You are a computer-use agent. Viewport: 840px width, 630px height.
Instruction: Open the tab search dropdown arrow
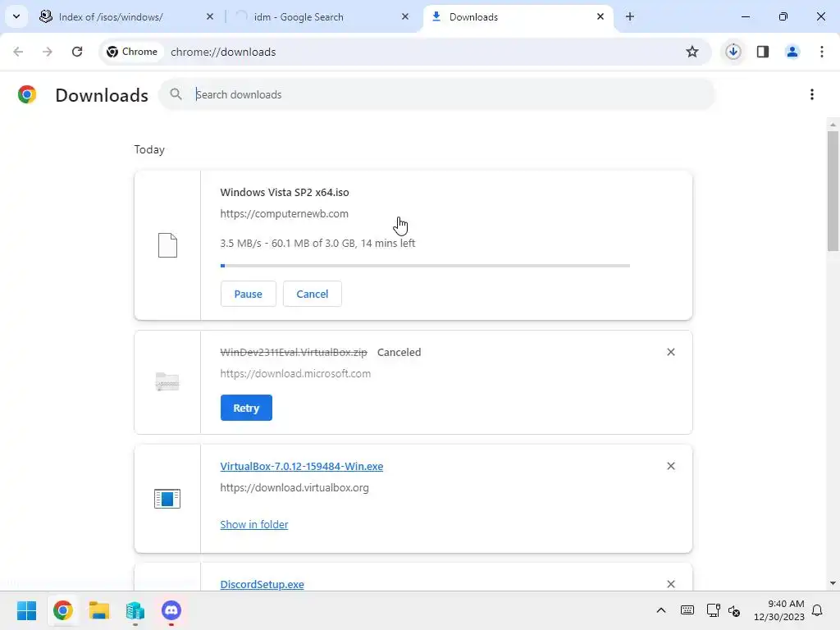16,16
